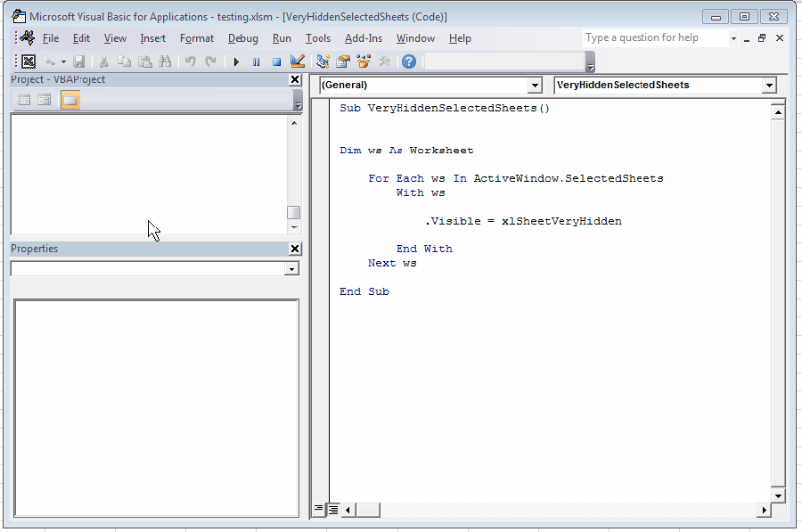Viewport: 802px width, 532px height.
Task: Open the Properties Window icon
Action: pos(343,61)
